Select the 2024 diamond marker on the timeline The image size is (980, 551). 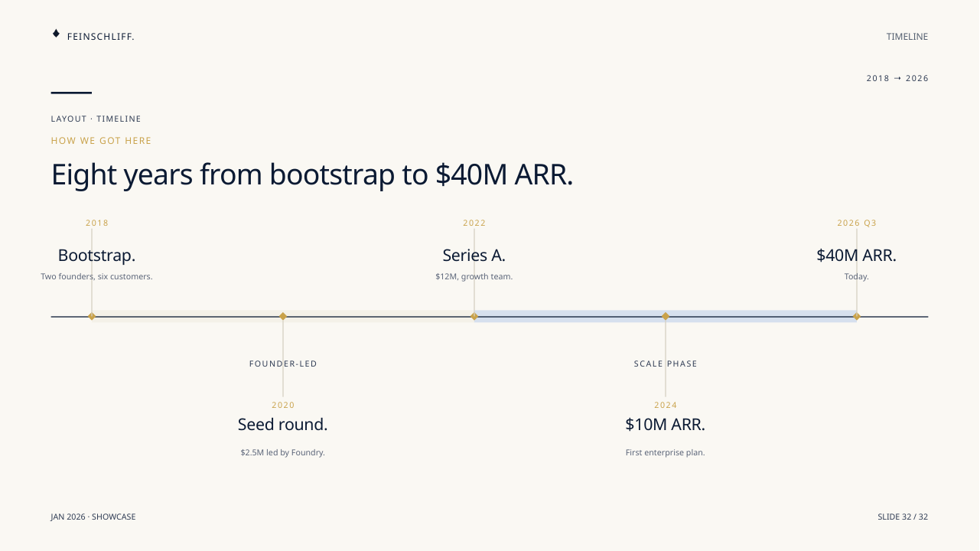(666, 316)
